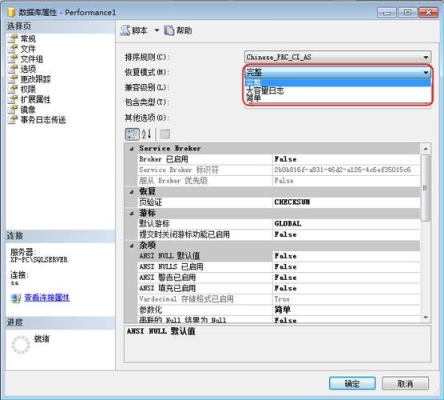The width and height of the screenshot is (444, 400).
Task: Collapse the 杂项 section
Action: click(132, 246)
